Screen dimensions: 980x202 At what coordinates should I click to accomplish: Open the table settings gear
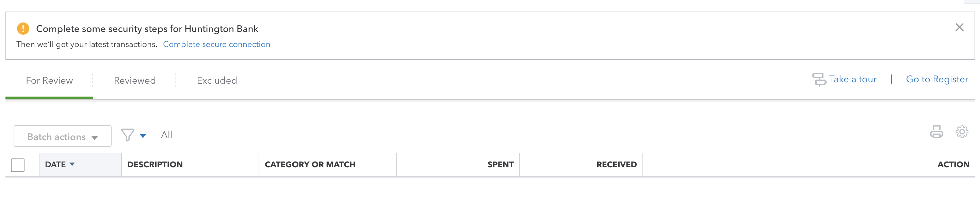pos(962,132)
